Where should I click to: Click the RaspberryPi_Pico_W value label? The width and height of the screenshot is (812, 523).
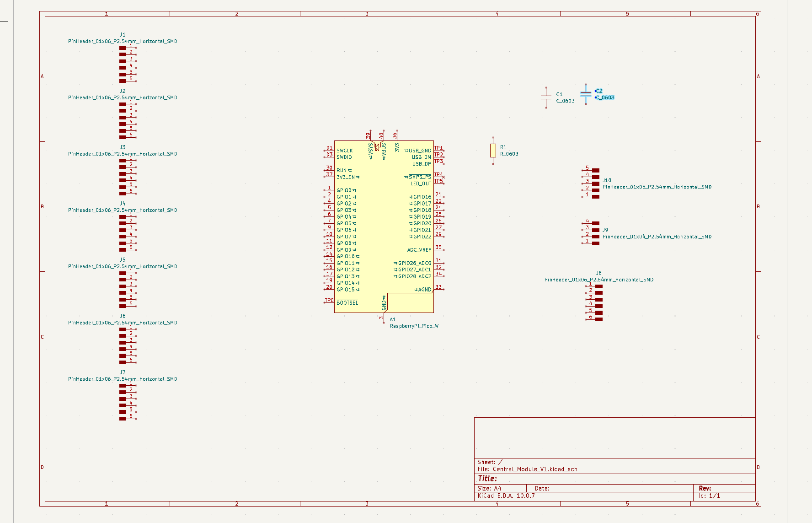414,326
